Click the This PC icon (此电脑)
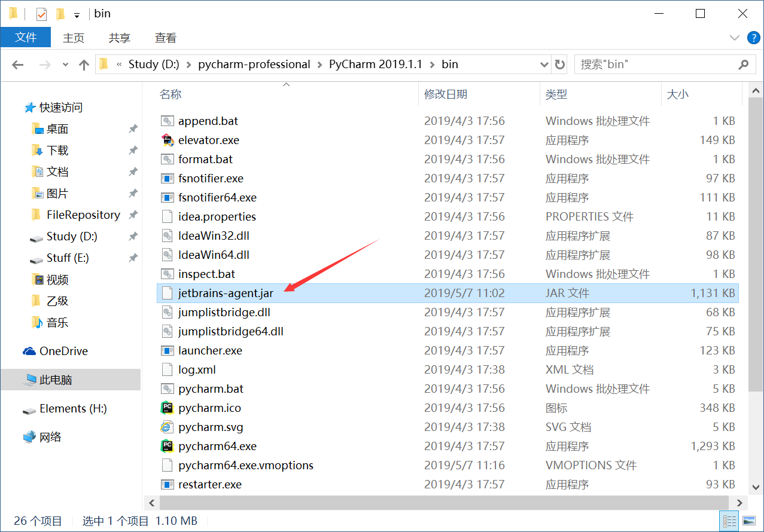Screen dimensions: 764x532 coord(30,380)
